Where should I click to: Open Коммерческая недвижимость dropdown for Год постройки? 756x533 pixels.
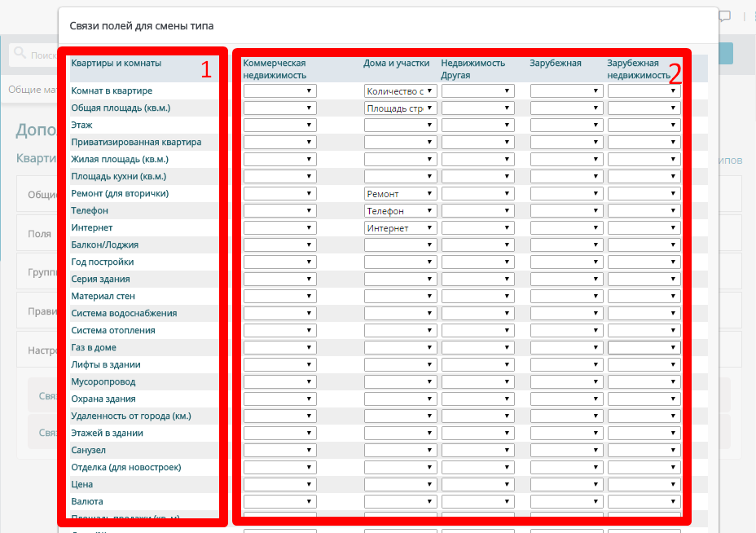280,262
